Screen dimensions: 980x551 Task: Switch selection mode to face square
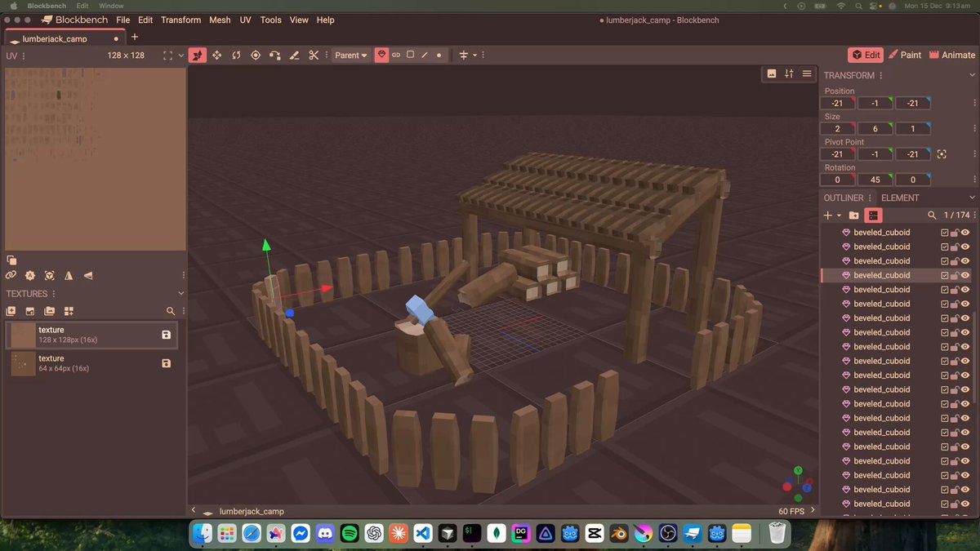(410, 55)
